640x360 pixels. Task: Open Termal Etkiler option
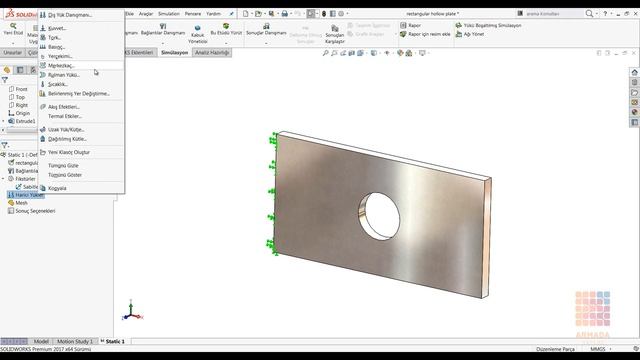coord(81,116)
